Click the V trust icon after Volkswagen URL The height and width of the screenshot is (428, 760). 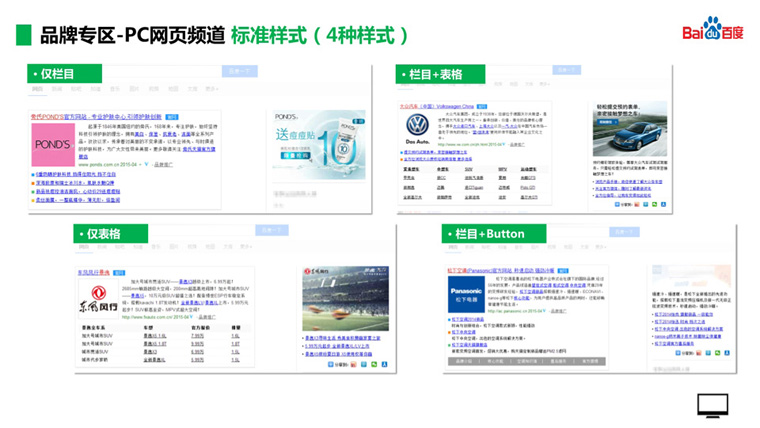[x=504, y=144]
